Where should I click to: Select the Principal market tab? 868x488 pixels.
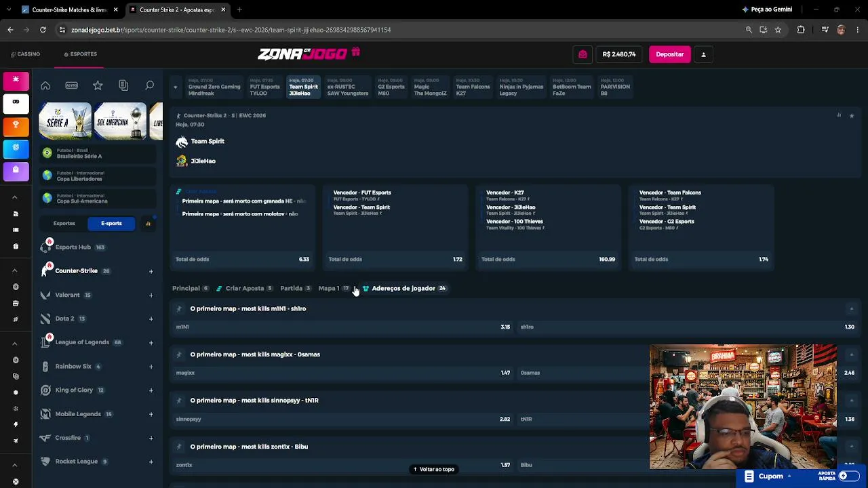pos(190,289)
